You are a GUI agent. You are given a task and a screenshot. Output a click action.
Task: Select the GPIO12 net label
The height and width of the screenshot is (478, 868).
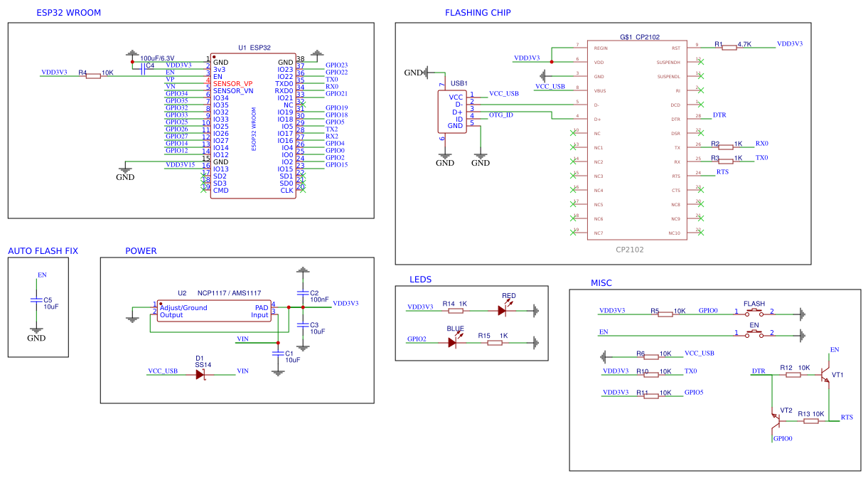(176, 150)
